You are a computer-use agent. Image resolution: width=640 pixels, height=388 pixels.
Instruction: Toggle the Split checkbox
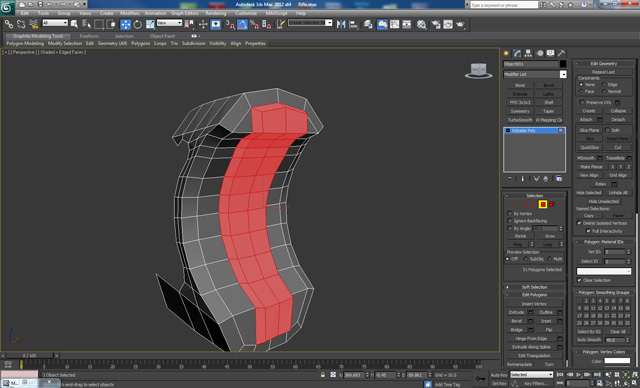pos(607,130)
